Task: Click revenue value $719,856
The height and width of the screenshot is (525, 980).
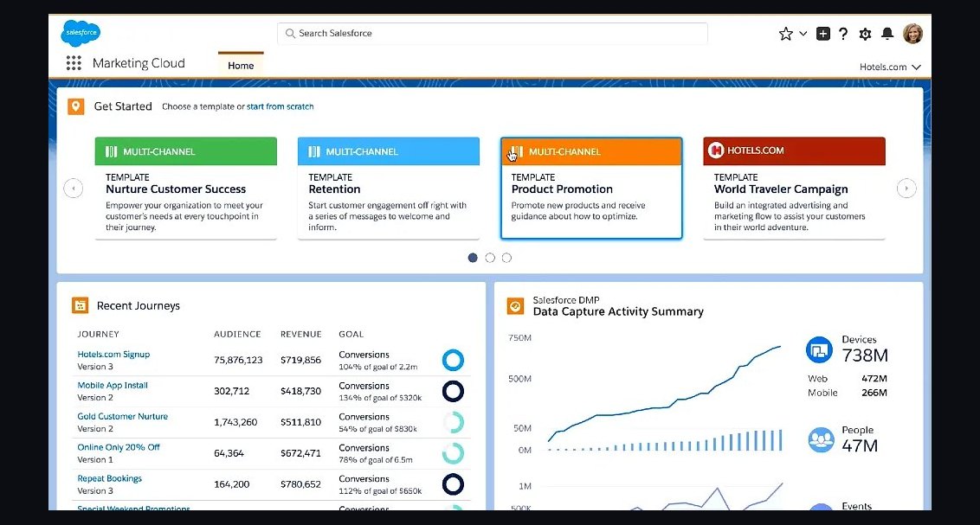Action: [300, 360]
